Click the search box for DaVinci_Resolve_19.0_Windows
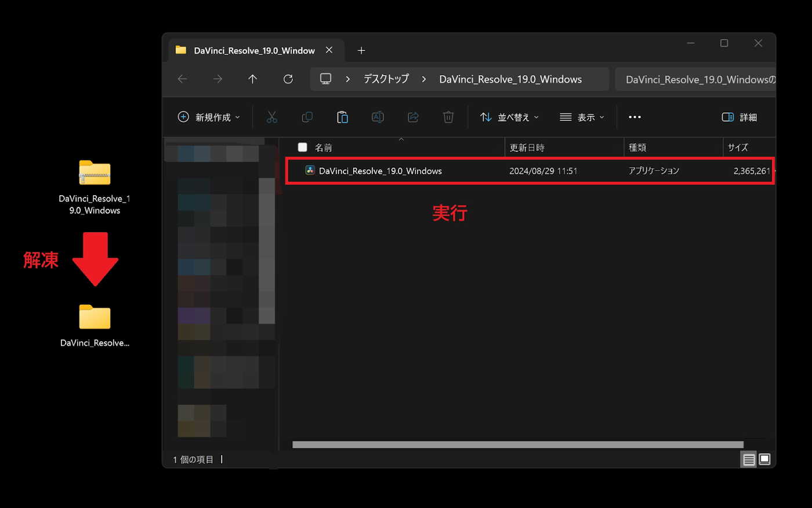The image size is (812, 508). point(695,79)
